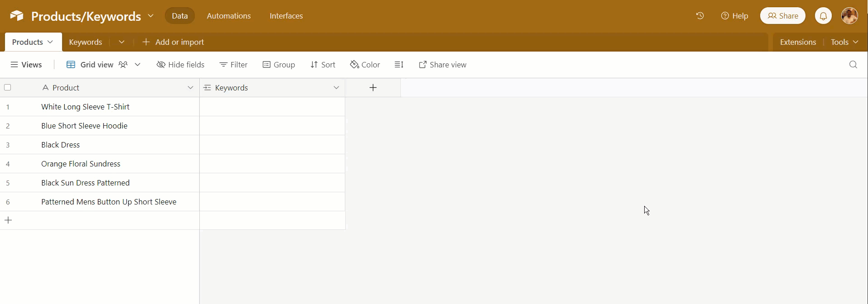Click Keywords cell for Orange Floral Sundress

272,164
